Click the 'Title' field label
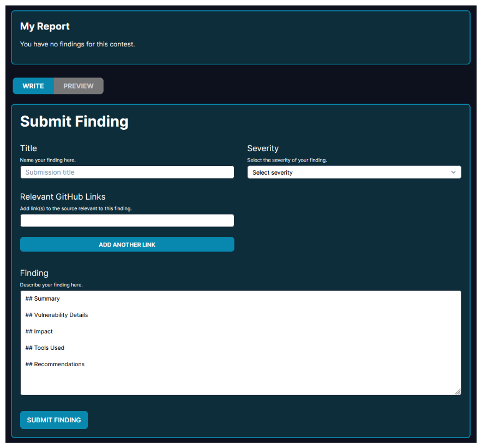Viewport: 482px width, 448px height. 28,148
